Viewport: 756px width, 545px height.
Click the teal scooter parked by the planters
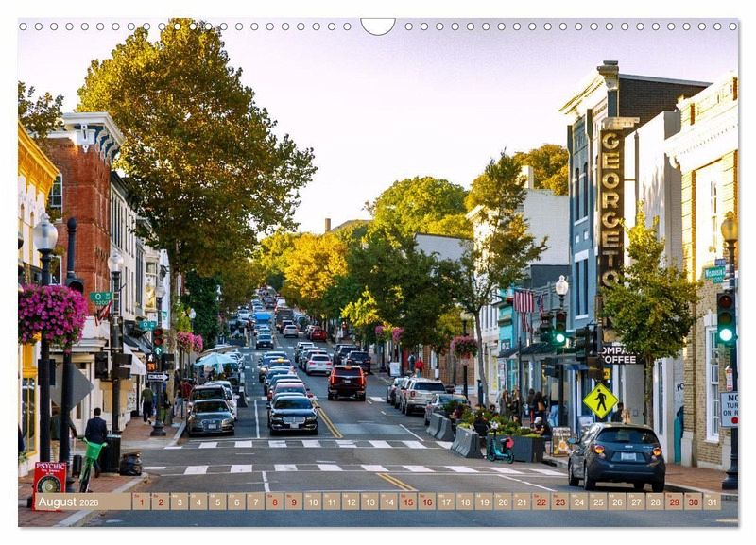tap(499, 448)
